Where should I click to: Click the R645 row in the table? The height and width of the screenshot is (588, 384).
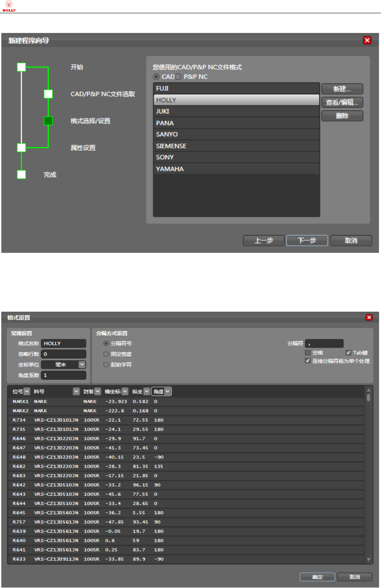(x=186, y=513)
